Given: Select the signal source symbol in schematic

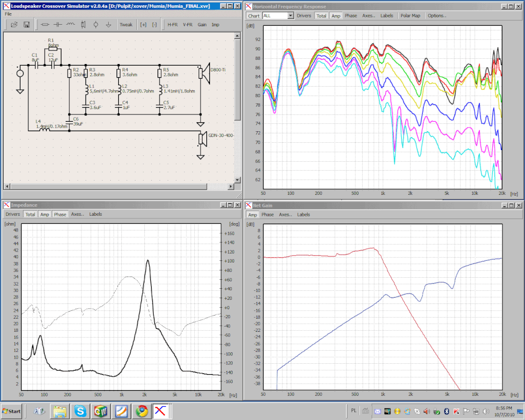Looking at the screenshot, I should pyautogui.click(x=20, y=73).
